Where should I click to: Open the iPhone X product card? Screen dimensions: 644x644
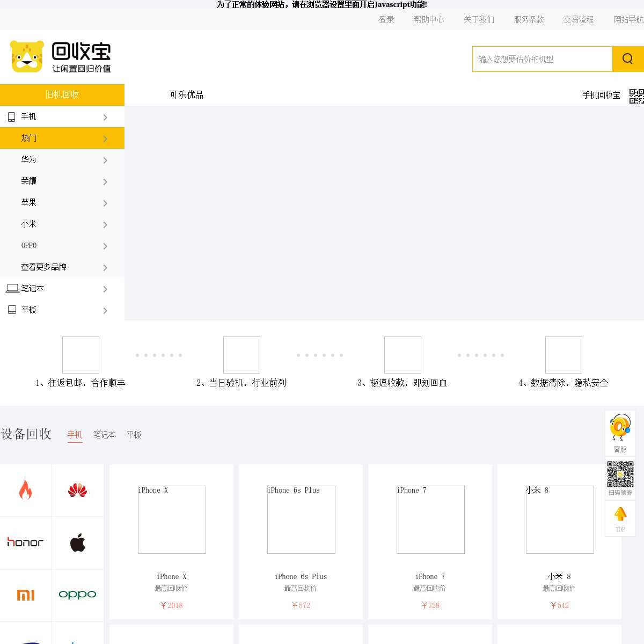(x=172, y=541)
